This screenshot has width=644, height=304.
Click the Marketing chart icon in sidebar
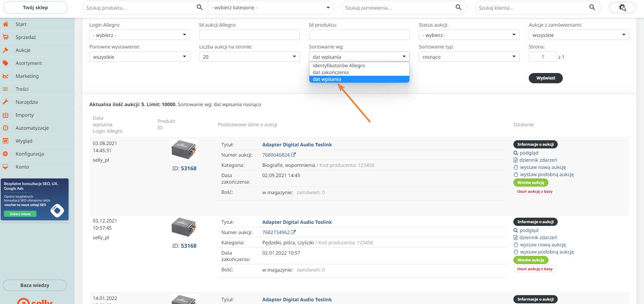click(x=5, y=76)
